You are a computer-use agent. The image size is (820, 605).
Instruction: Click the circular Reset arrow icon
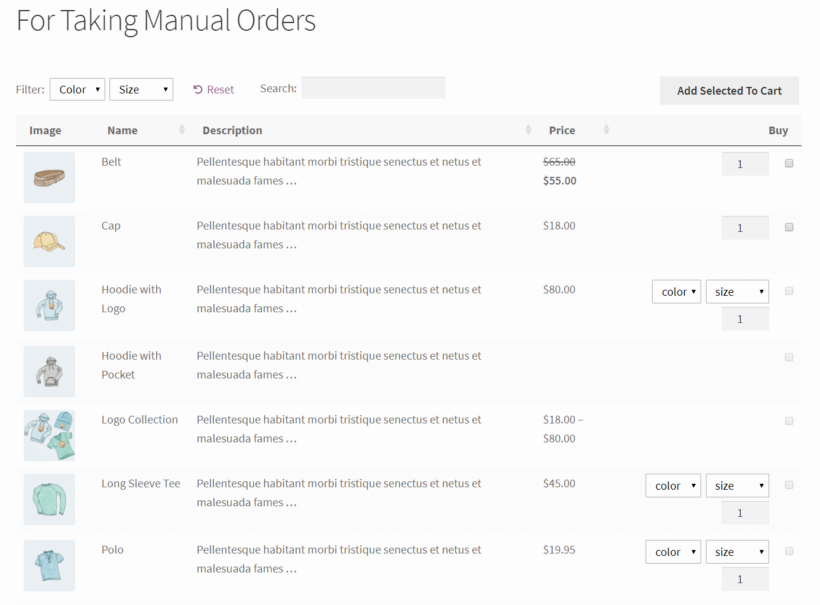[x=196, y=89]
